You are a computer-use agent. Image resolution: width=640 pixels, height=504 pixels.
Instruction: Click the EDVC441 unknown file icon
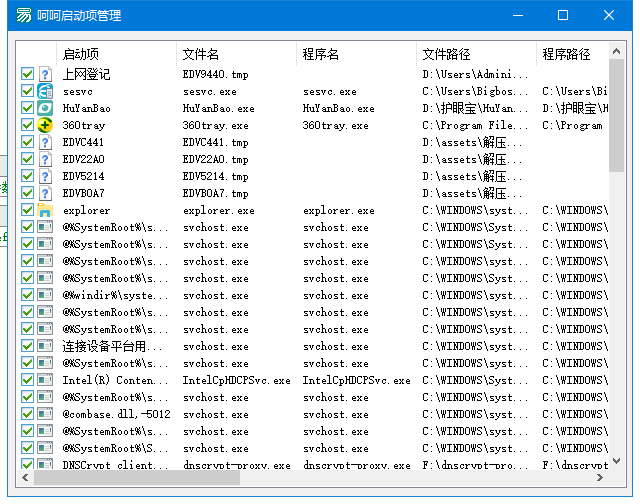point(45,142)
